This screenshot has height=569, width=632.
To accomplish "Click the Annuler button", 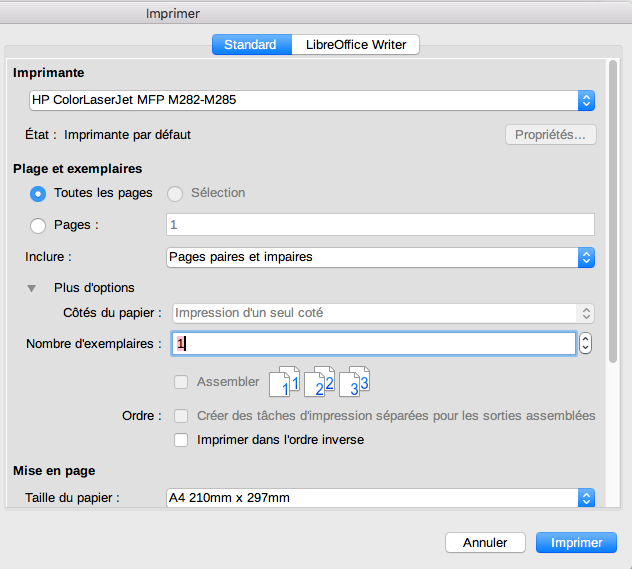I will click(485, 543).
